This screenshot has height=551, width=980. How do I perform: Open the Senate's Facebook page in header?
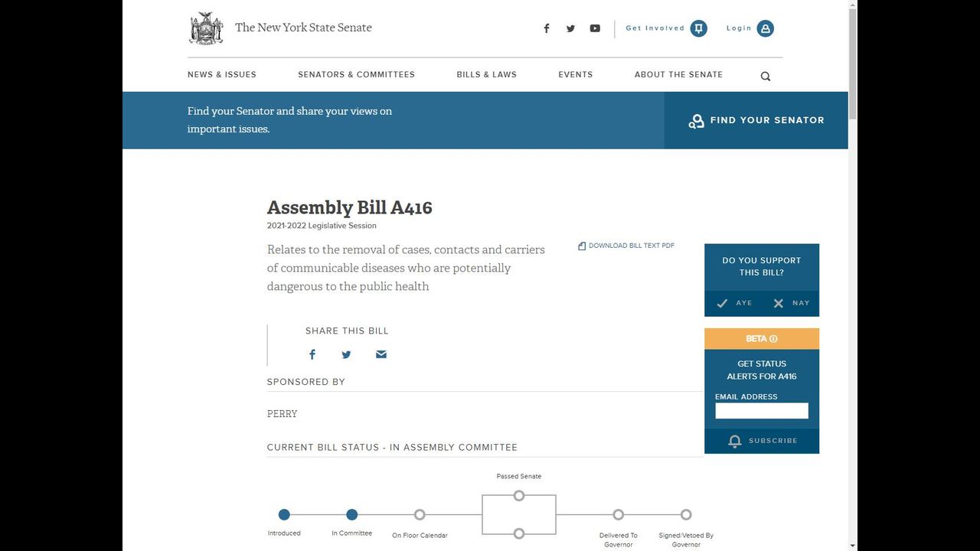pos(547,28)
